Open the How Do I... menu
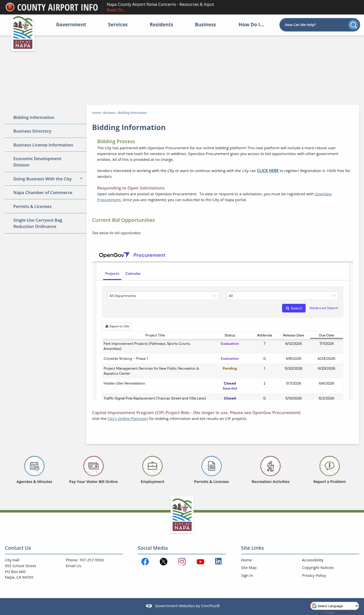 (x=251, y=25)
